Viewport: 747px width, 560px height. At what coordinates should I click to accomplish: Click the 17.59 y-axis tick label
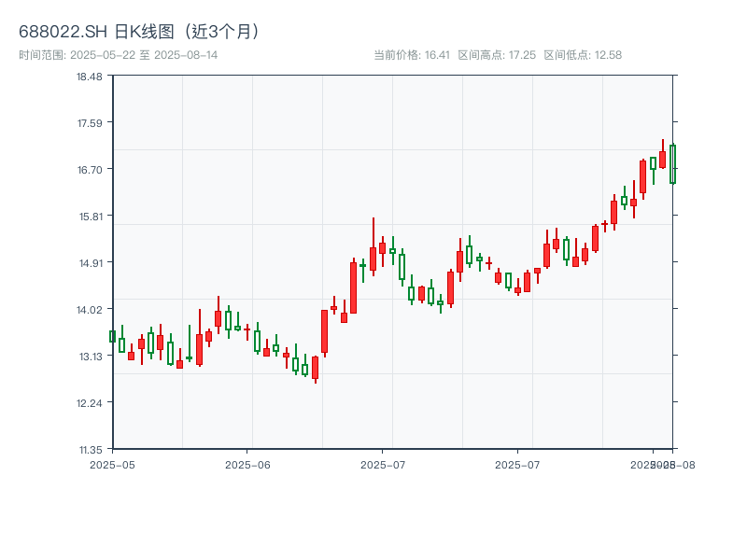pos(90,122)
